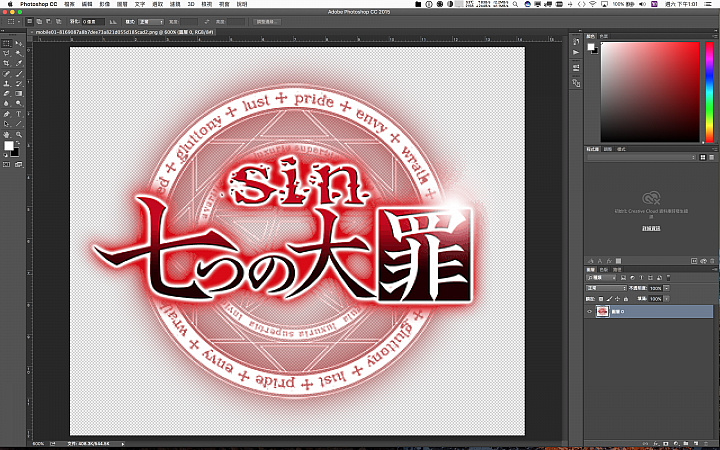This screenshot has height=450, width=720.
Task: Select the Zoom tool in toolbox
Action: [x=19, y=135]
